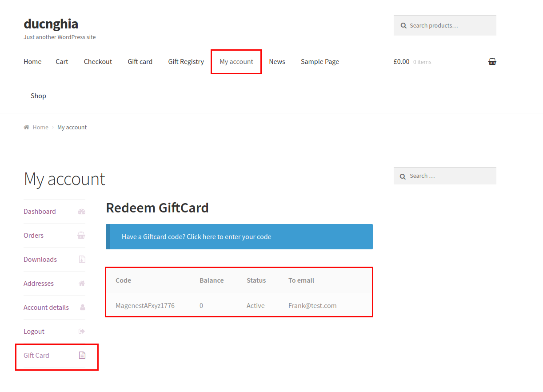Screen dimensions: 543x392
Task: Click the sidebar Search field
Action: (444, 176)
